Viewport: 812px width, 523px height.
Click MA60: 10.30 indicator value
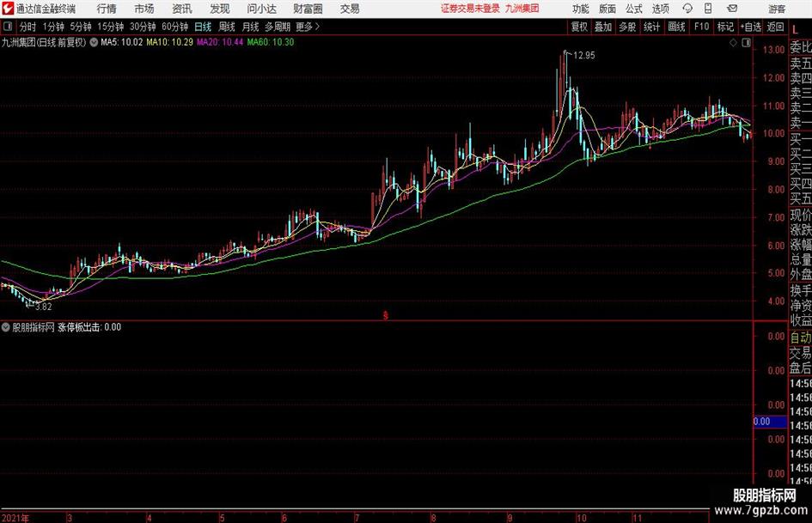271,42
